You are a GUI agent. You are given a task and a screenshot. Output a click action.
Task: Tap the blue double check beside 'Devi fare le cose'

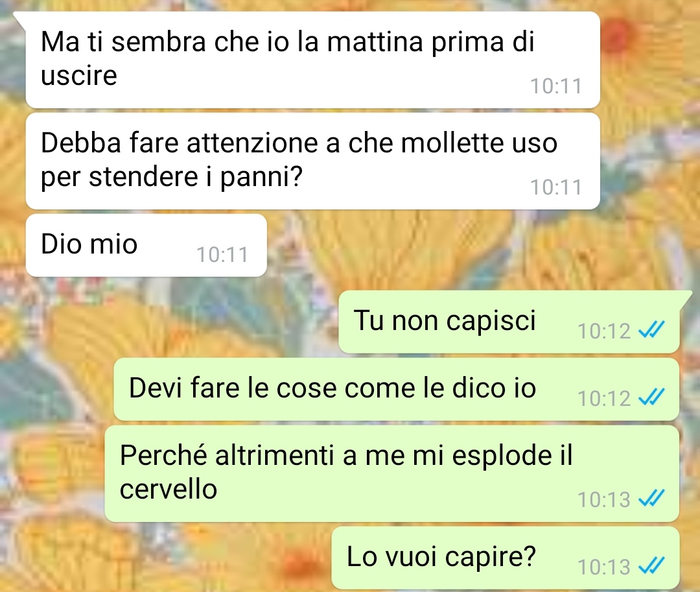pos(652,397)
